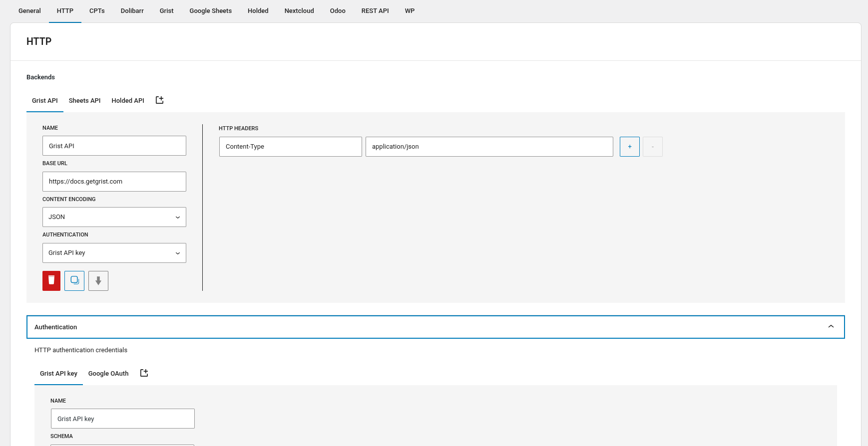The height and width of the screenshot is (446, 868).
Task: Click the backend Name input field
Action: (x=114, y=146)
